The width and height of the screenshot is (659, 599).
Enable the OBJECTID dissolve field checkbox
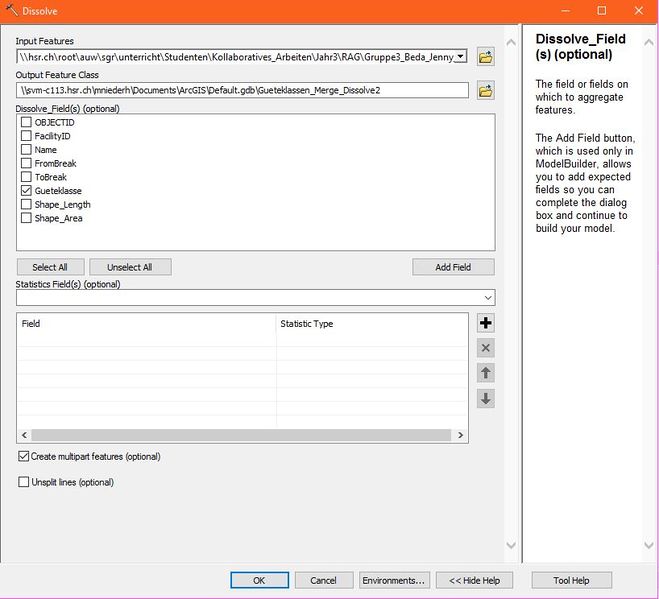(x=26, y=122)
